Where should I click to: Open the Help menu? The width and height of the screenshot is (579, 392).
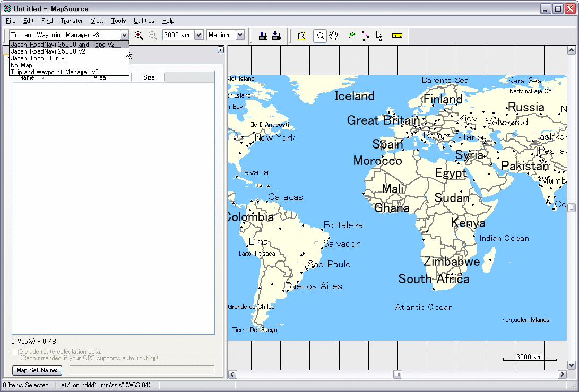coord(168,21)
